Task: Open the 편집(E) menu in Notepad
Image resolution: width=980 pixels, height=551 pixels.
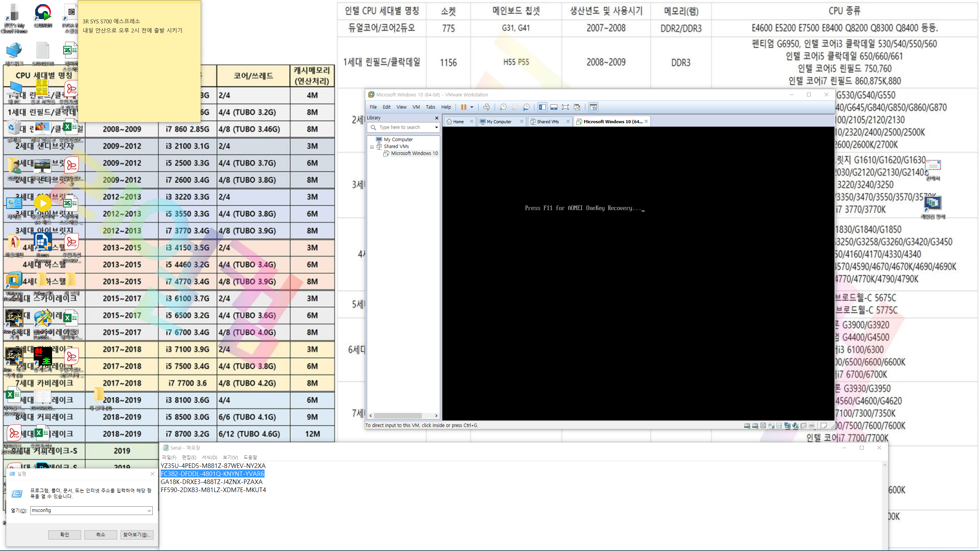Action: coord(189,457)
